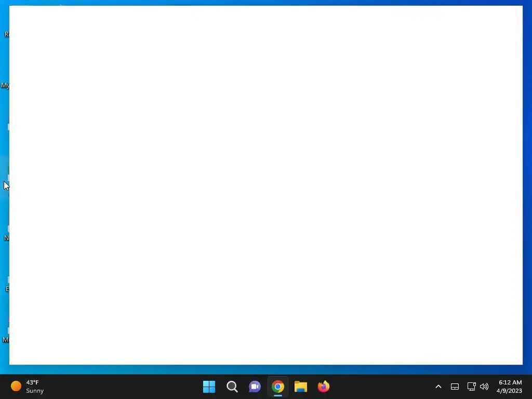Open the 6:12 AM clock and calendar
The image size is (532, 399).
click(509, 387)
